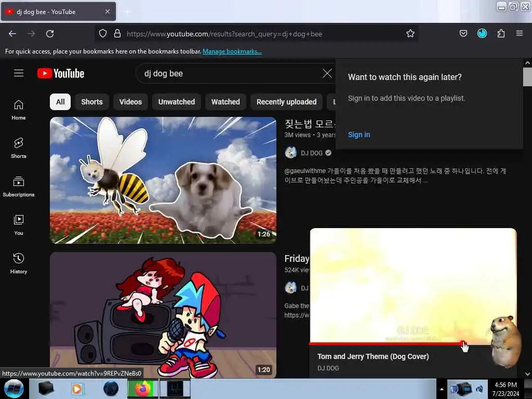Open the Friday Night Funkin thumbnail

pos(163,315)
